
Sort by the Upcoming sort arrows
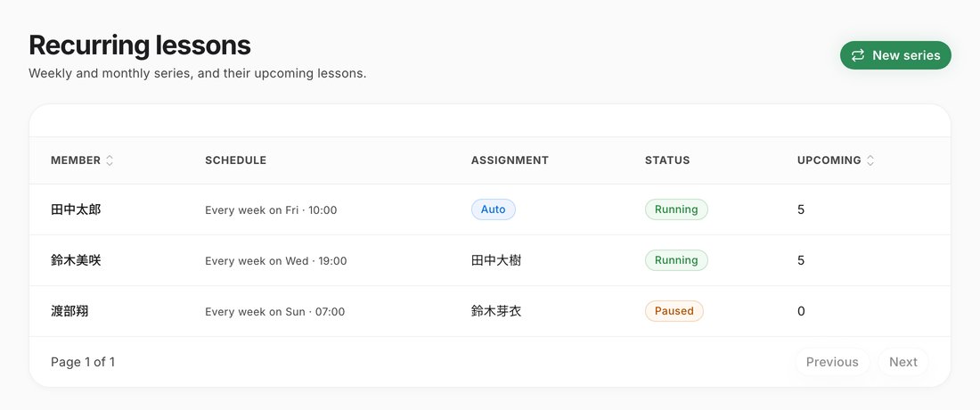(x=870, y=160)
